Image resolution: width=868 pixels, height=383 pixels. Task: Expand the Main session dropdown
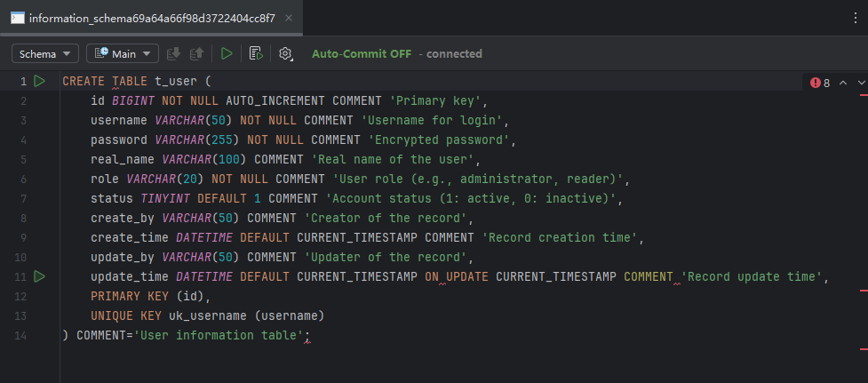(123, 54)
